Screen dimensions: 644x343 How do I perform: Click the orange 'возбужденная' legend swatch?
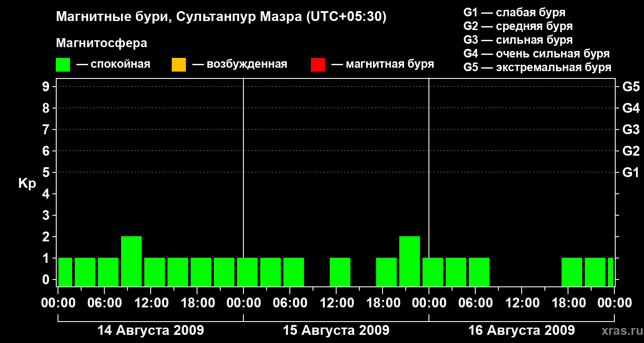click(179, 65)
